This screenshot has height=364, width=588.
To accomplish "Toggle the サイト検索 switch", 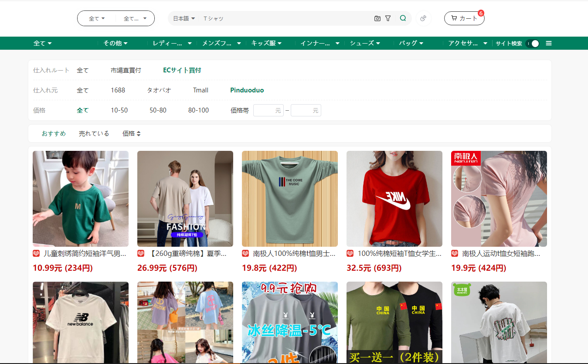I will pyautogui.click(x=533, y=43).
